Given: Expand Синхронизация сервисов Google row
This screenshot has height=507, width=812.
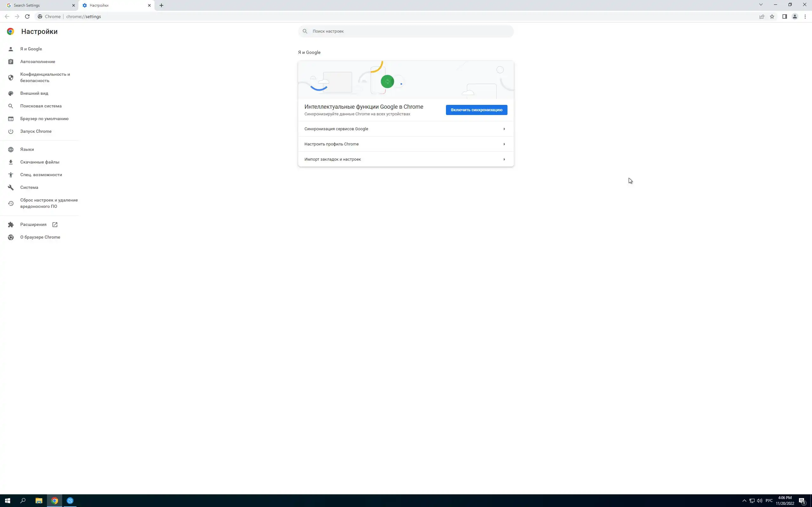Looking at the screenshot, I should point(405,129).
